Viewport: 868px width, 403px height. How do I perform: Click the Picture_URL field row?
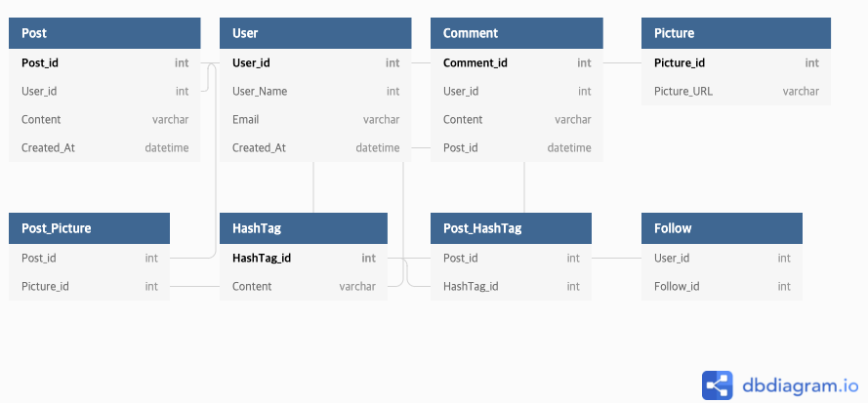coord(736,92)
